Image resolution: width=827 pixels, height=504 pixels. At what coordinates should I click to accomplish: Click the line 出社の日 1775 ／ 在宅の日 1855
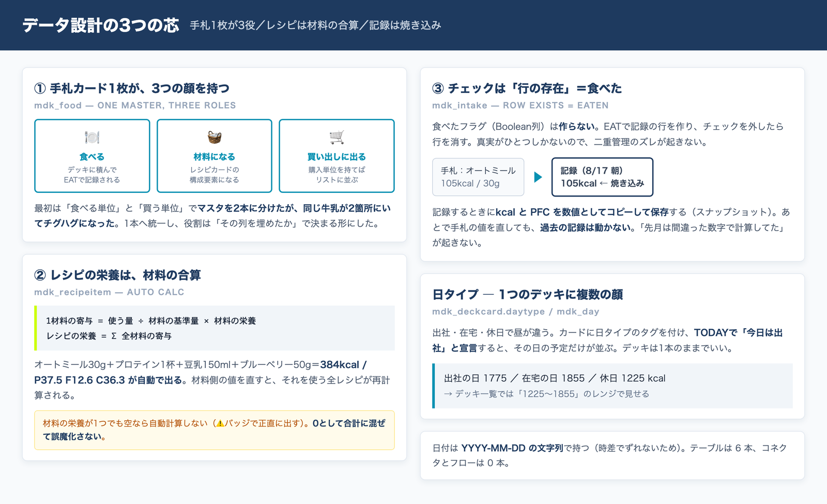[555, 378]
